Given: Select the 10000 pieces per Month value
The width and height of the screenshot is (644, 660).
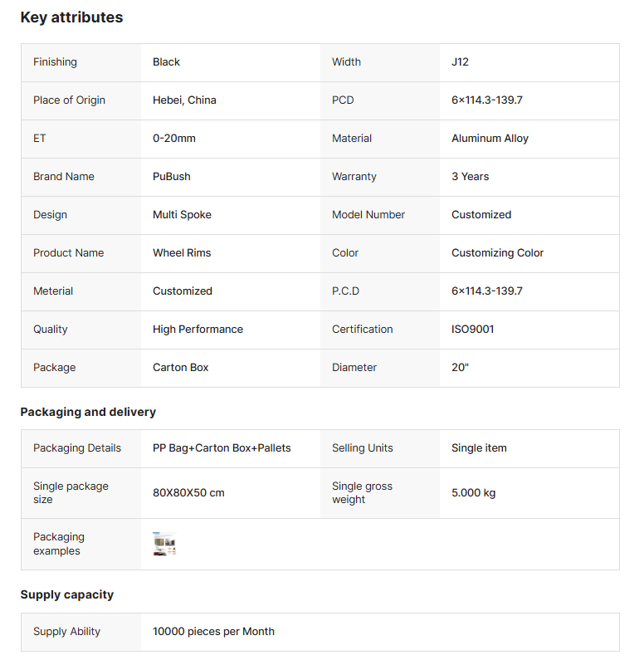Looking at the screenshot, I should (213, 632).
